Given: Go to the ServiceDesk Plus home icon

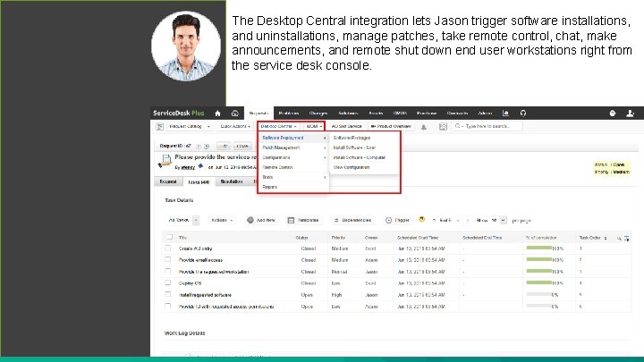Looking at the screenshot, I should pos(217,114).
